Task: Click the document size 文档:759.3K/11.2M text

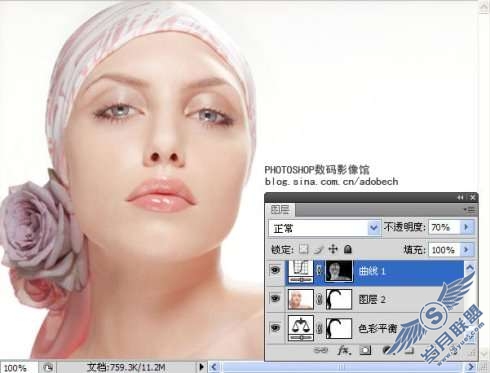Action: point(126,368)
